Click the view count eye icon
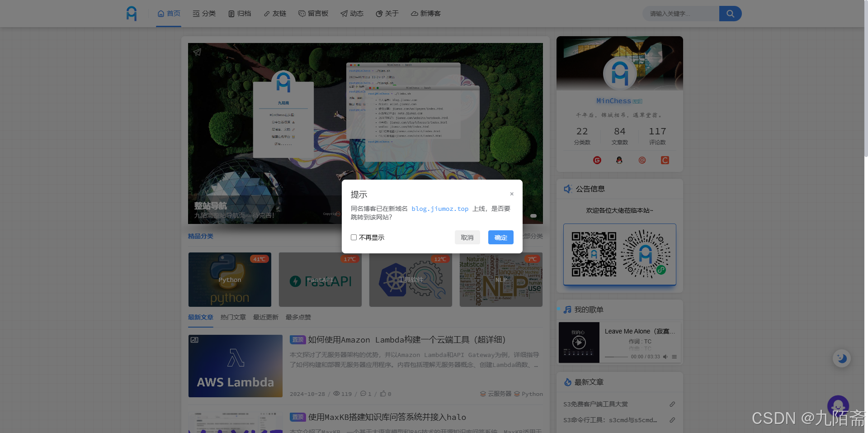Image resolution: width=868 pixels, height=433 pixels. (x=336, y=394)
